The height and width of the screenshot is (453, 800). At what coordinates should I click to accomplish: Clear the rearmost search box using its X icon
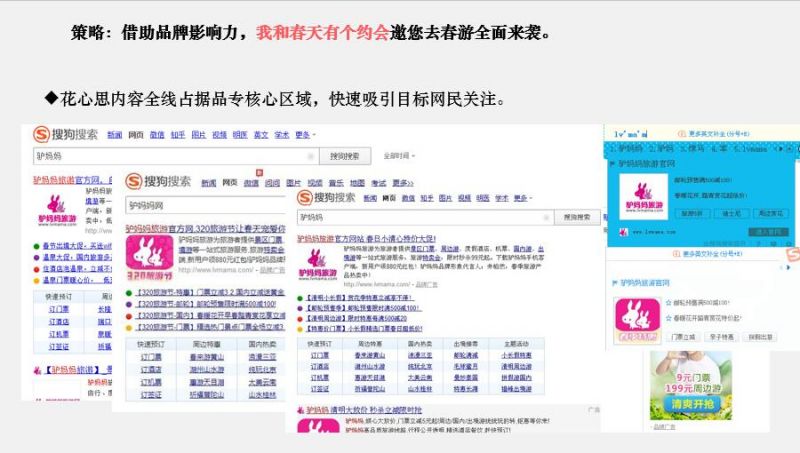(310, 156)
